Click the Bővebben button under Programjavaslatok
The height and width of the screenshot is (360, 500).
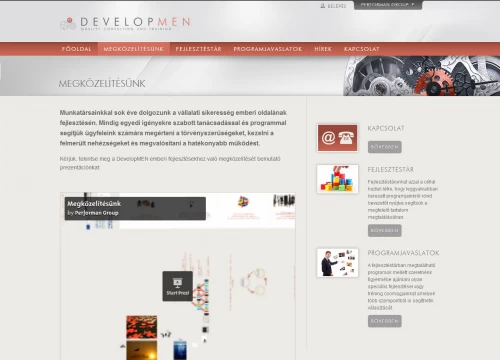[384, 321]
